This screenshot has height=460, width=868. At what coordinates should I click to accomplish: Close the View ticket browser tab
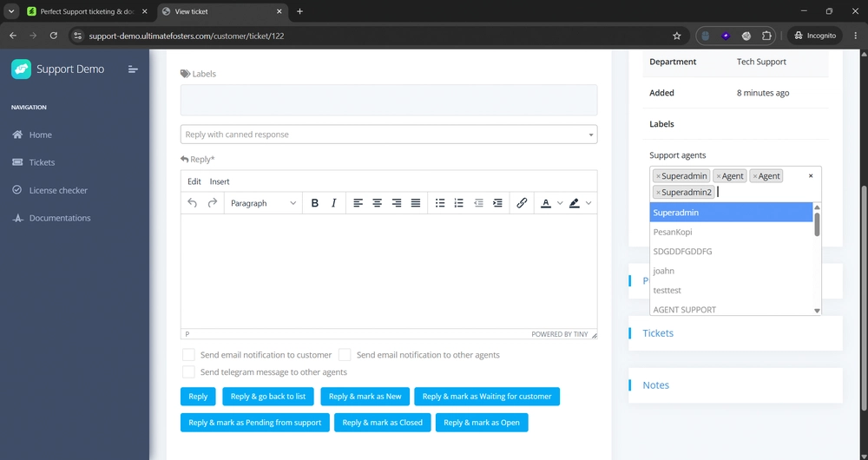(x=279, y=11)
